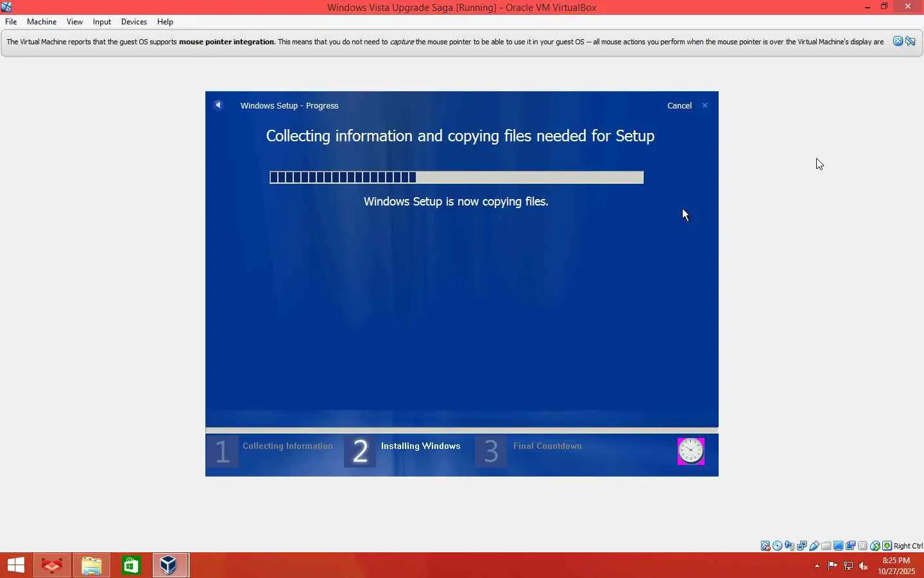Open the View menu
The height and width of the screenshot is (578, 924).
point(74,22)
